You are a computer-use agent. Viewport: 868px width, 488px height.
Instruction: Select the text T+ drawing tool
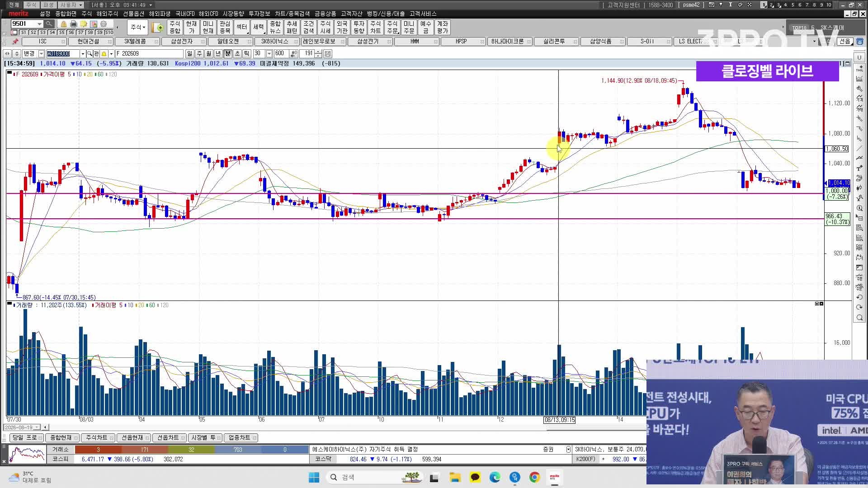pos(859,168)
